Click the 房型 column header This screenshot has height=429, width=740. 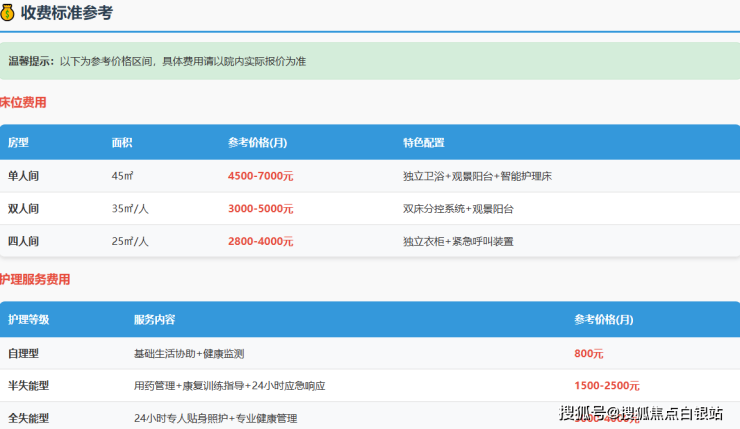18,142
